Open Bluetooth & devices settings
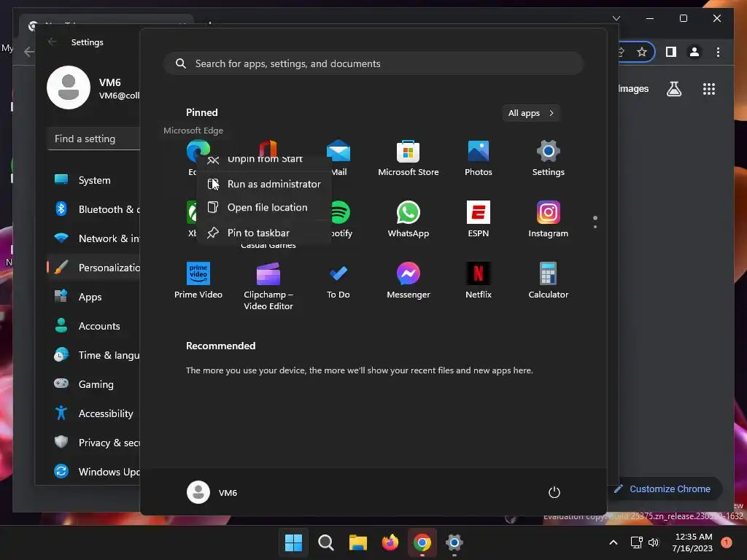The height and width of the screenshot is (560, 747). tap(94, 209)
